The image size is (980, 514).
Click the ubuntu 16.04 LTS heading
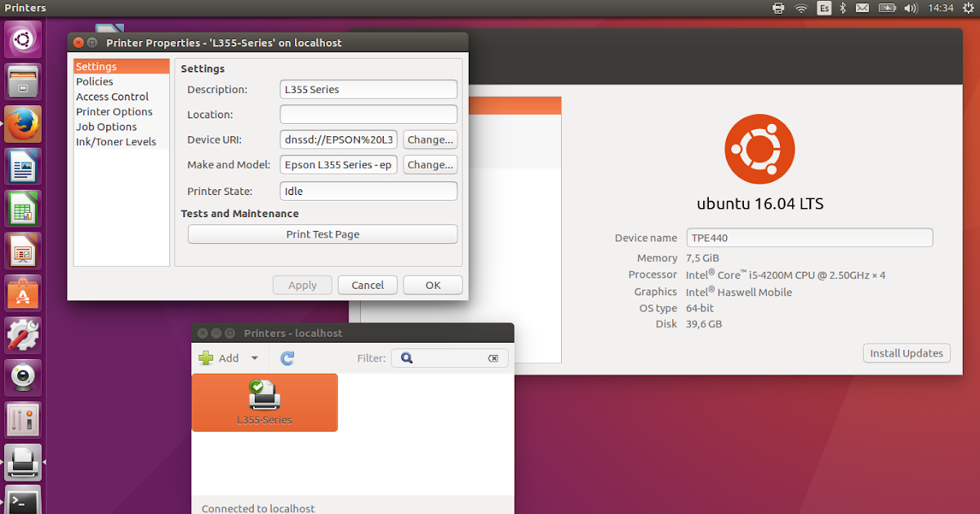pyautogui.click(x=759, y=204)
